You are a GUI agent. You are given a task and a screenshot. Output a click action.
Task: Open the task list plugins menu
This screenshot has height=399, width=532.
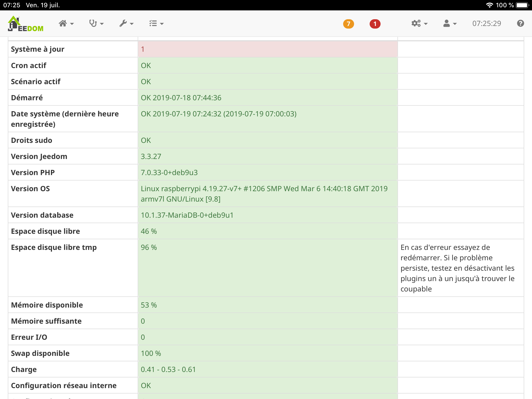(x=156, y=24)
